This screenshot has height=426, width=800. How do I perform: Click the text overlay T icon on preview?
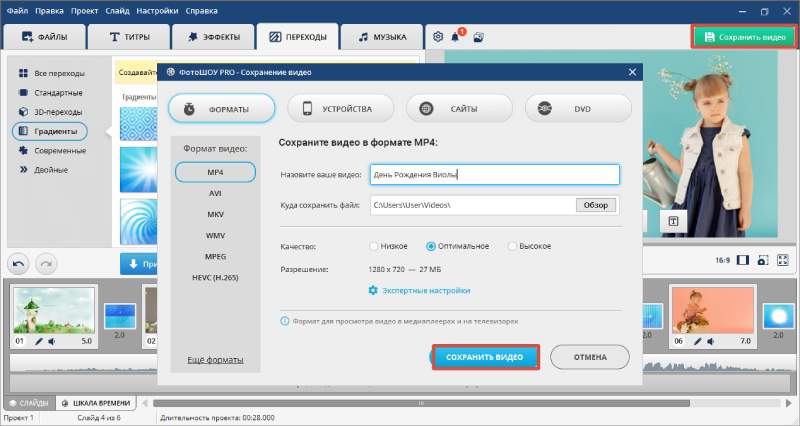coord(673,221)
